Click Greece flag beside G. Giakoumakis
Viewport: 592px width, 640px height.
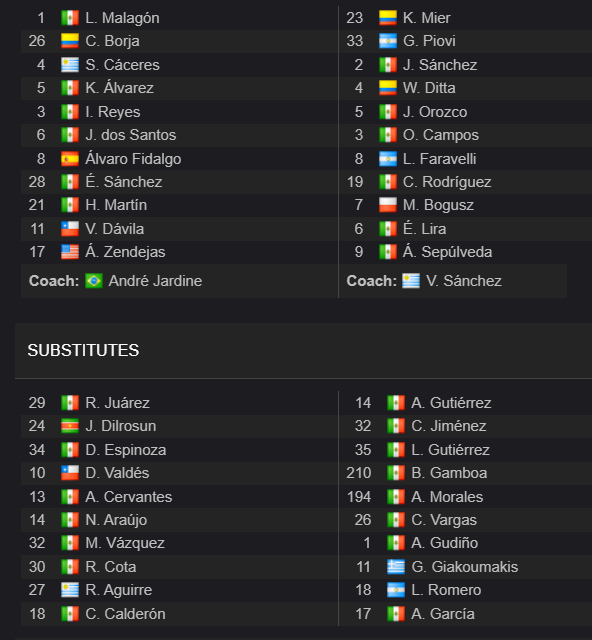396,567
